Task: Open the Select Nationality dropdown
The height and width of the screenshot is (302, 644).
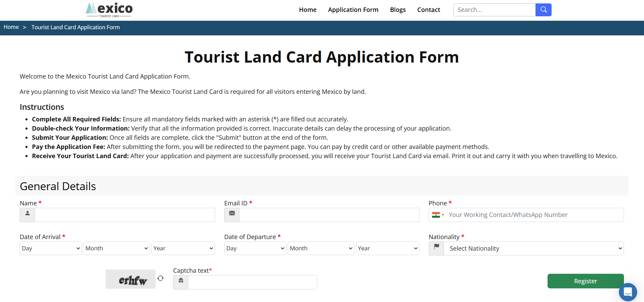Action: coord(534,248)
